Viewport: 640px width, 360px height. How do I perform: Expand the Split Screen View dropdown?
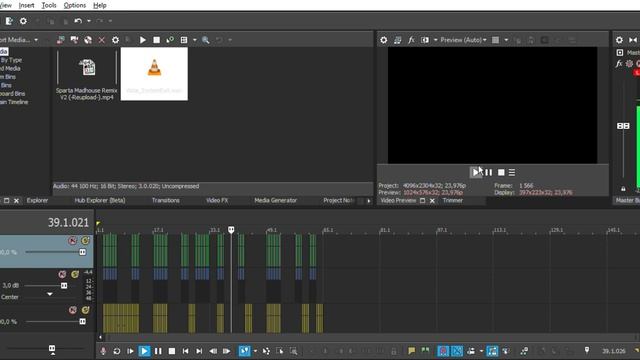(436, 40)
